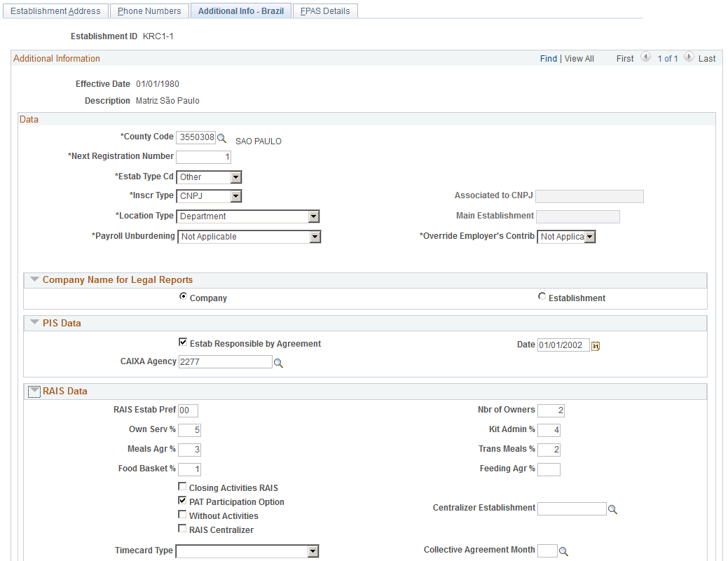Viewport: 728px width, 561px height.
Task: Go to next row arrow icon
Action: [x=689, y=57]
